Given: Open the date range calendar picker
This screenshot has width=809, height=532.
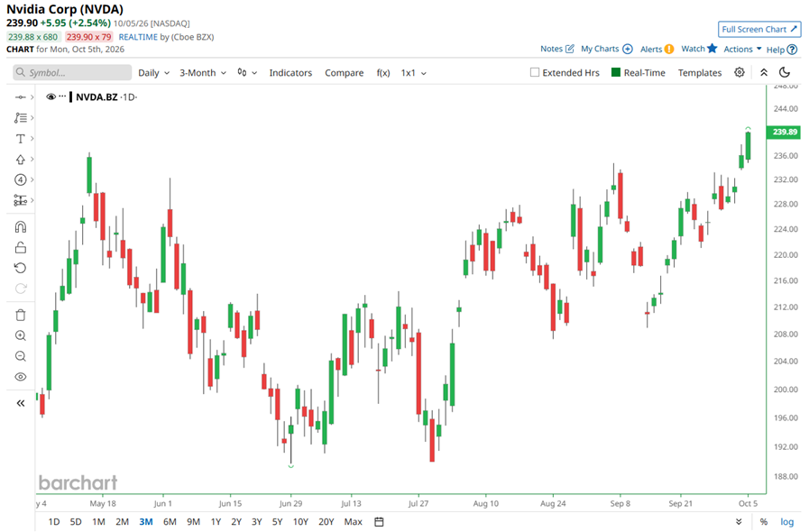Looking at the screenshot, I should click(x=379, y=522).
